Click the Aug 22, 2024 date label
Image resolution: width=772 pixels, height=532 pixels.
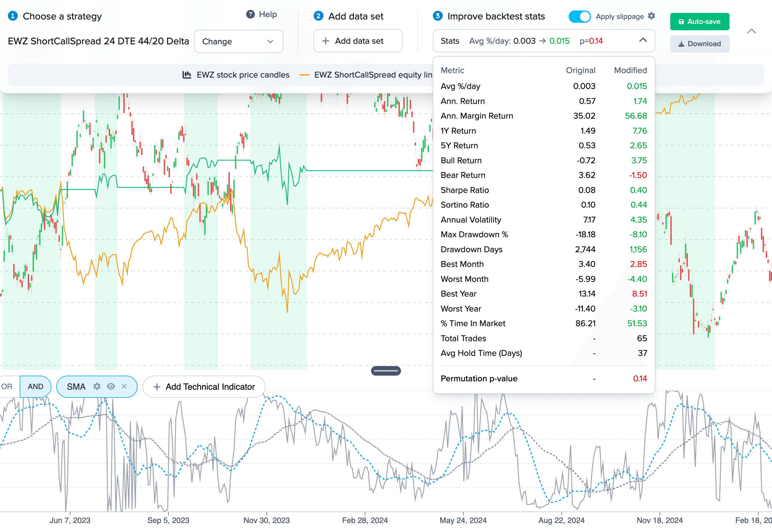point(561,520)
